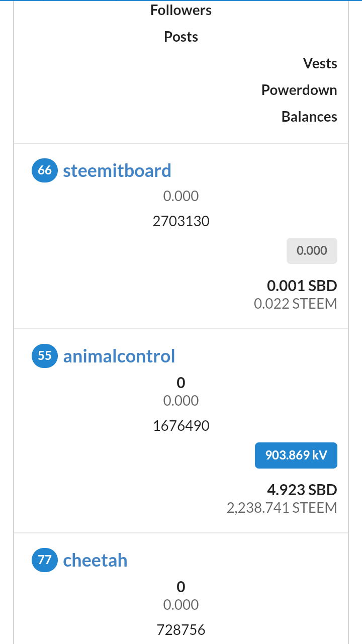Open the cheetah account link
362x644 pixels.
(95, 560)
